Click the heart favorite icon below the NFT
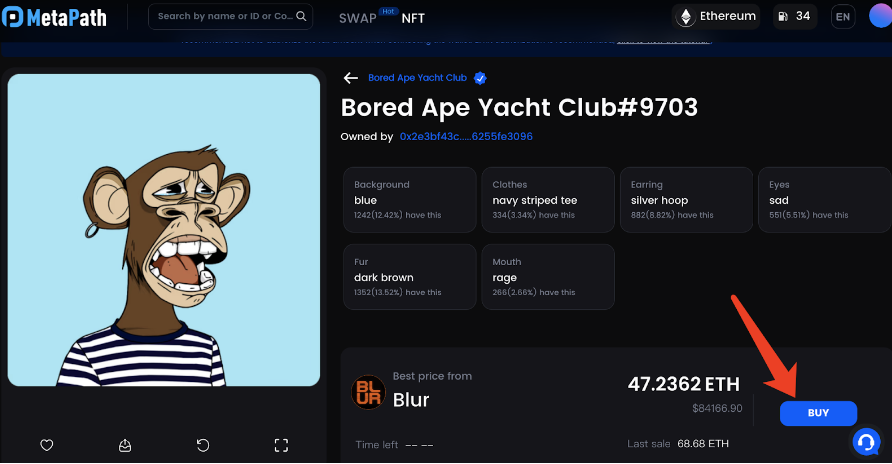 coord(46,445)
